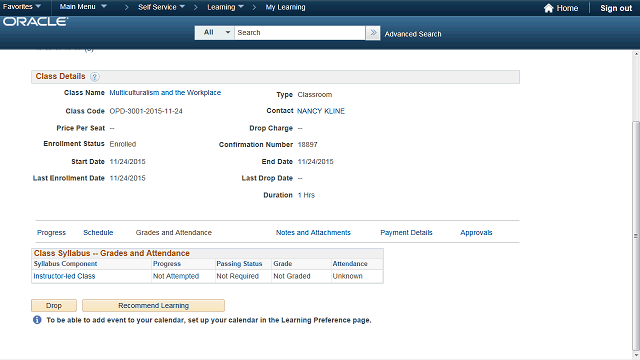Open the Instructor-led Class syllabus component
The width and height of the screenshot is (640, 360).
(64, 276)
